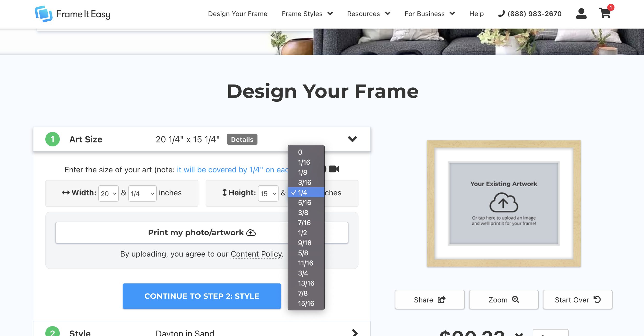Viewport: 644px width, 336px height.
Task: Open the width whole inches dropdown
Action: [x=108, y=194]
